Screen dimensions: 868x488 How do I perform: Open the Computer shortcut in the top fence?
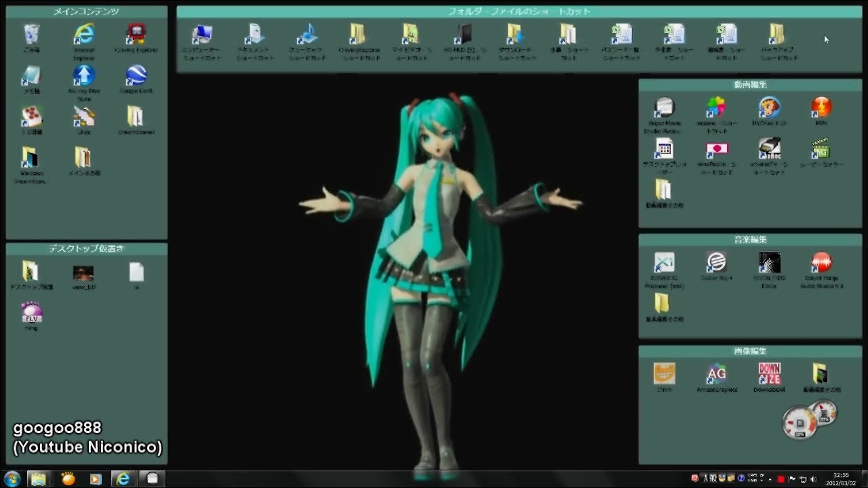tap(202, 34)
